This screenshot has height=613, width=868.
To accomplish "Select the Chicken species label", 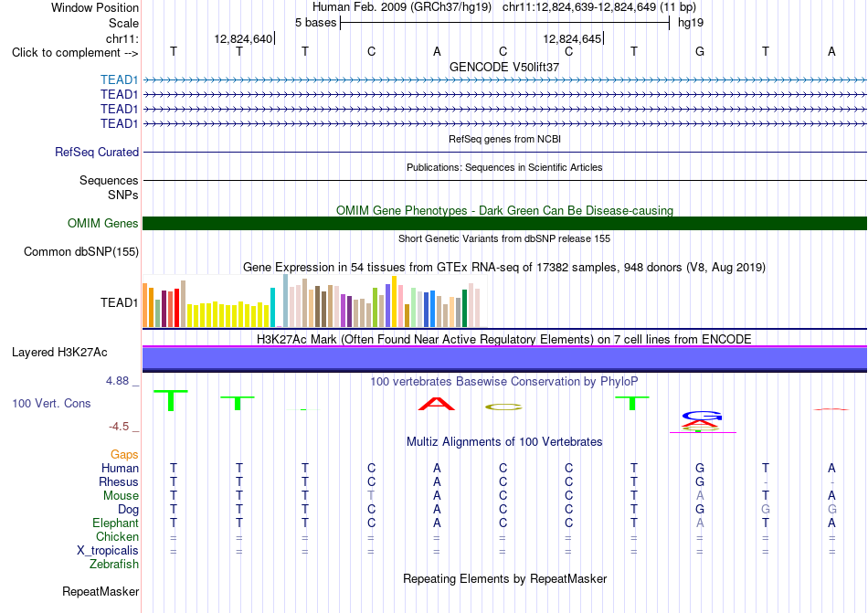I will (x=117, y=536).
